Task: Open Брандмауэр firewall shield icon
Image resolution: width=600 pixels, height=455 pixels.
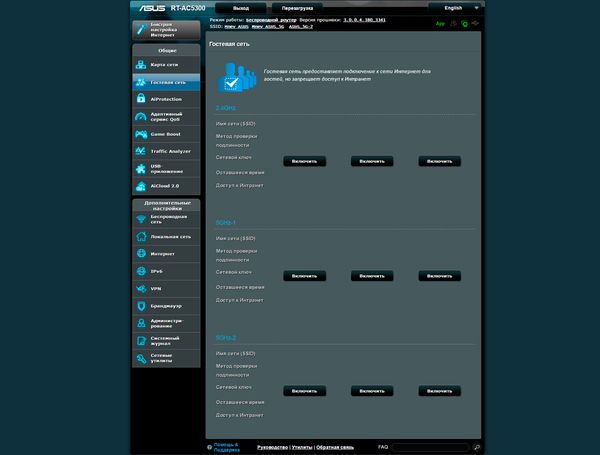Action: (141, 306)
